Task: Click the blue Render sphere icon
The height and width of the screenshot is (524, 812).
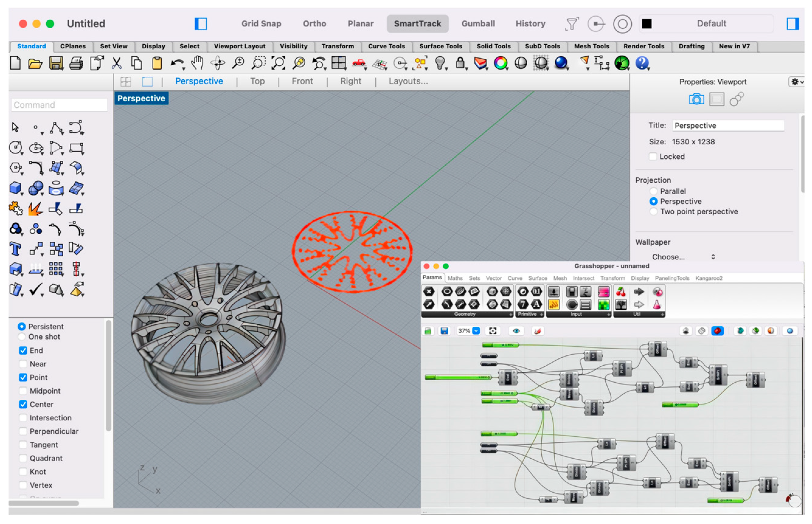Action: point(561,63)
